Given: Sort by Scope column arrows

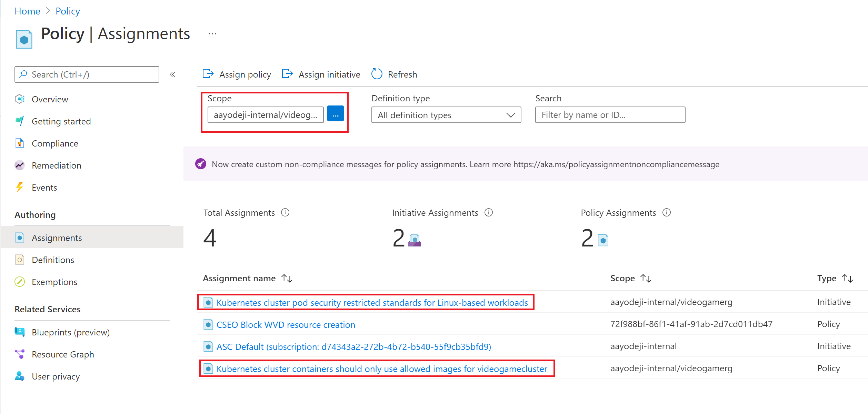Looking at the screenshot, I should 646,278.
